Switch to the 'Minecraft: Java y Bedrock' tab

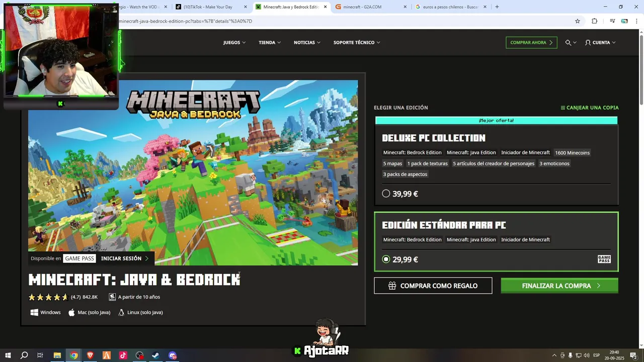click(291, 7)
